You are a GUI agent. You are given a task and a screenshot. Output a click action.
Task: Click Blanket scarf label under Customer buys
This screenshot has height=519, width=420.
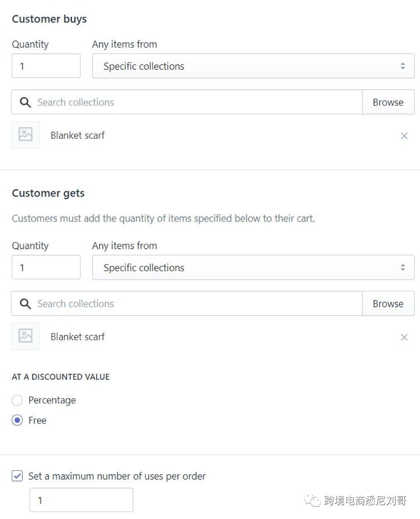pyautogui.click(x=78, y=135)
